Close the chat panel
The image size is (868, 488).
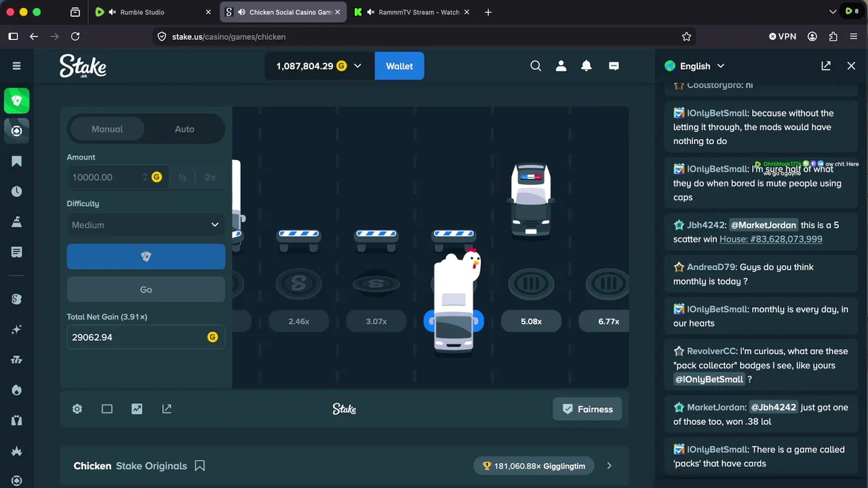(x=852, y=66)
